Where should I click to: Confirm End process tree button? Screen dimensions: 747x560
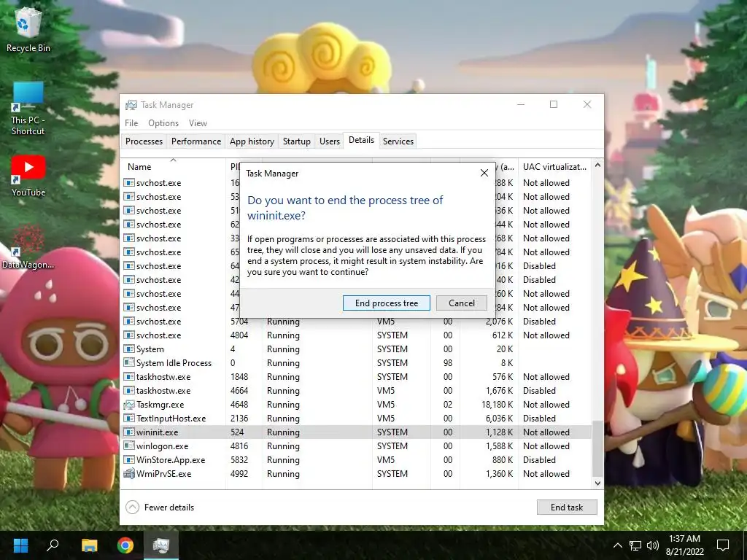[x=387, y=303]
